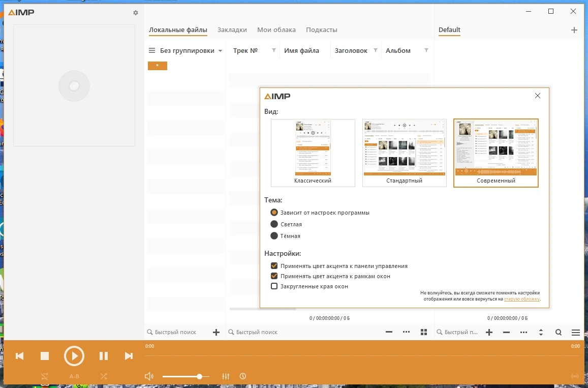This screenshot has width=588, height=388.
Task: Open playlist search magnifier icon
Action: (x=559, y=332)
